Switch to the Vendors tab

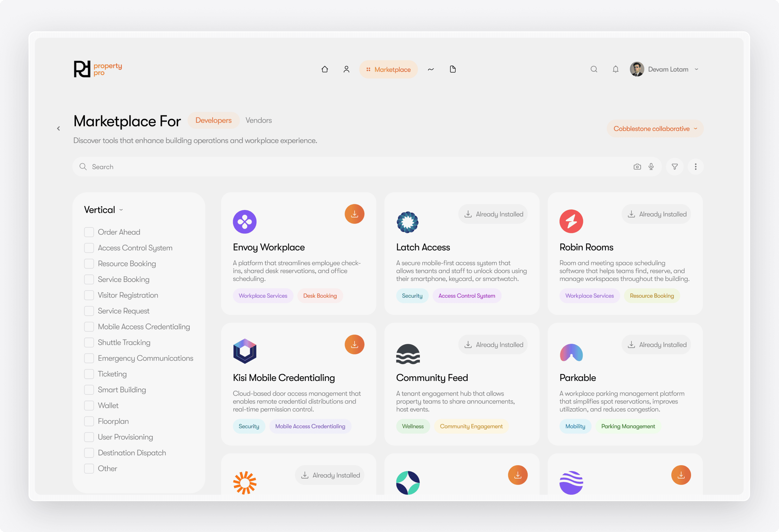pyautogui.click(x=258, y=120)
